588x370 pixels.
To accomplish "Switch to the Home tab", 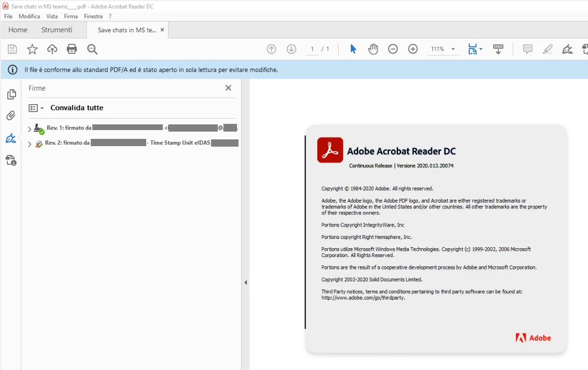I will pos(18,30).
